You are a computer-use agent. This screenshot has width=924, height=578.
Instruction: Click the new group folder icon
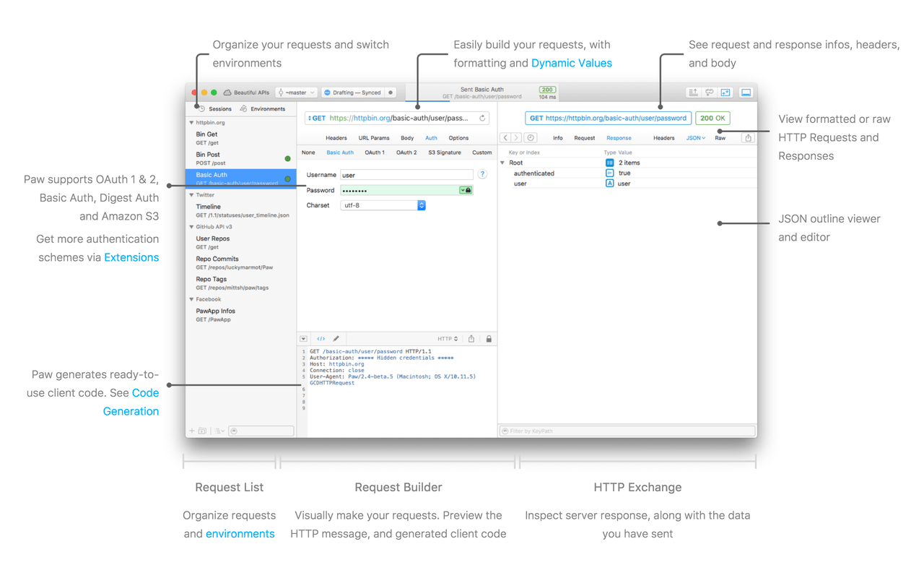(x=203, y=431)
